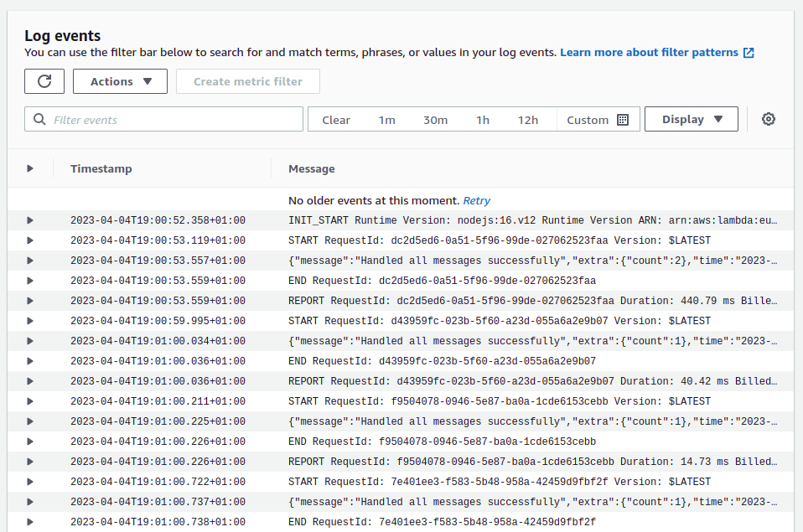Click the calendar icon next to Custom
This screenshot has width=803, height=532.
pos(622,119)
